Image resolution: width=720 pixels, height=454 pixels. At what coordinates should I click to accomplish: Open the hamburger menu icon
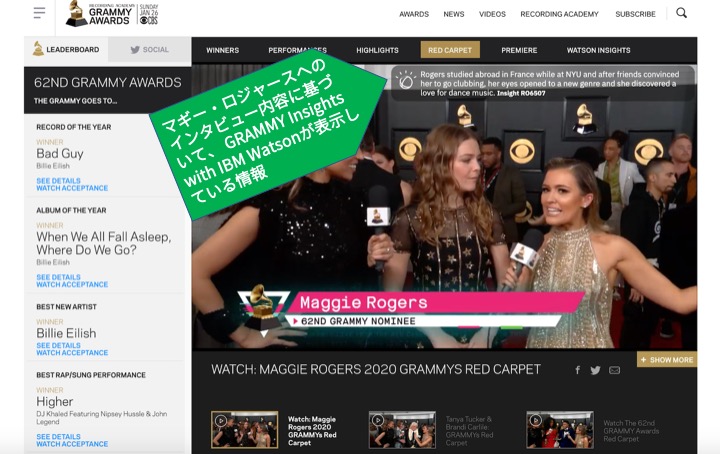click(x=39, y=13)
